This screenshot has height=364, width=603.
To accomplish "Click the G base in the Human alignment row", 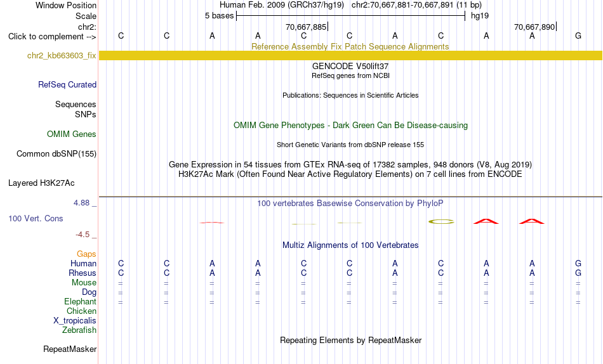I will [x=578, y=264].
